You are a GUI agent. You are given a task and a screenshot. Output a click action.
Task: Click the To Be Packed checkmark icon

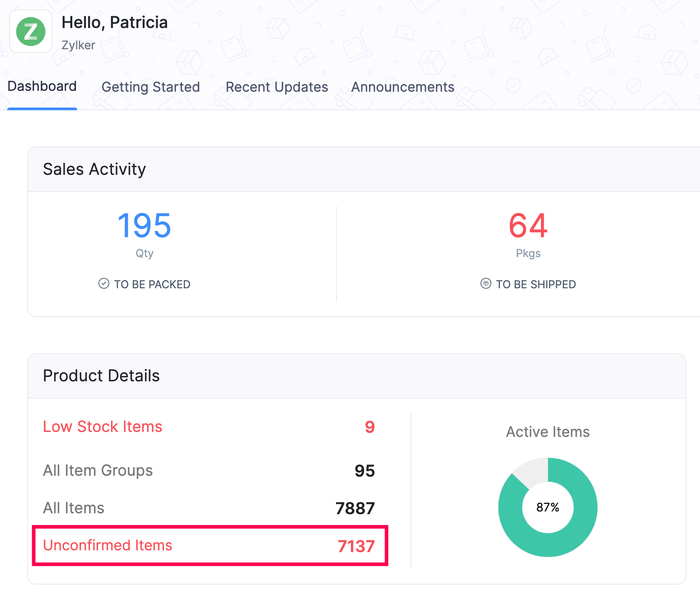(x=104, y=284)
